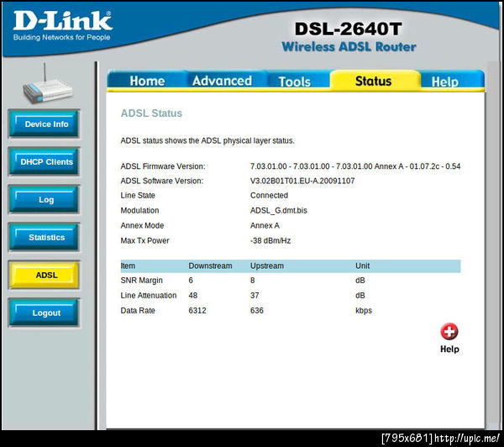Click the Upstream column header
Image resolution: width=504 pixels, height=447 pixels.
coord(267,266)
